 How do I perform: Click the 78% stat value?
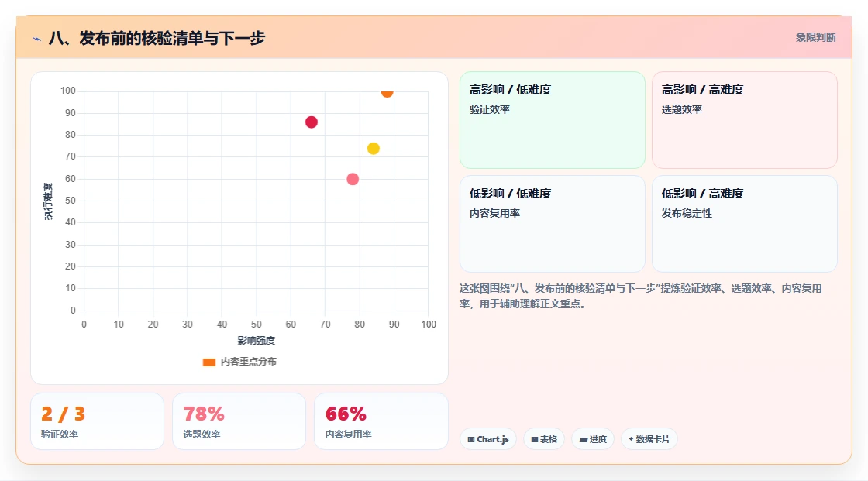coord(204,414)
